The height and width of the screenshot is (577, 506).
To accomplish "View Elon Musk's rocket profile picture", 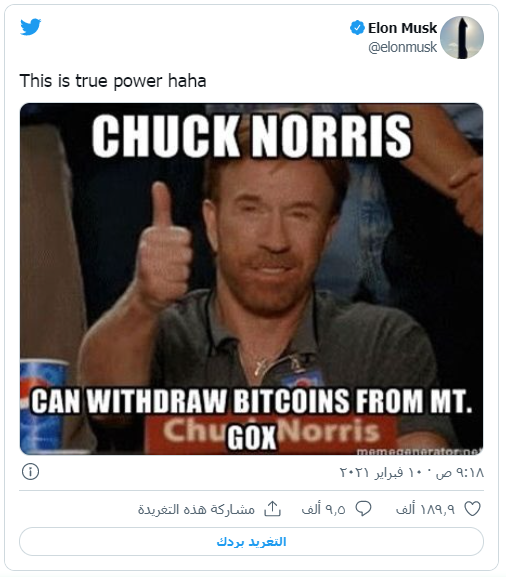I will pos(462,38).
